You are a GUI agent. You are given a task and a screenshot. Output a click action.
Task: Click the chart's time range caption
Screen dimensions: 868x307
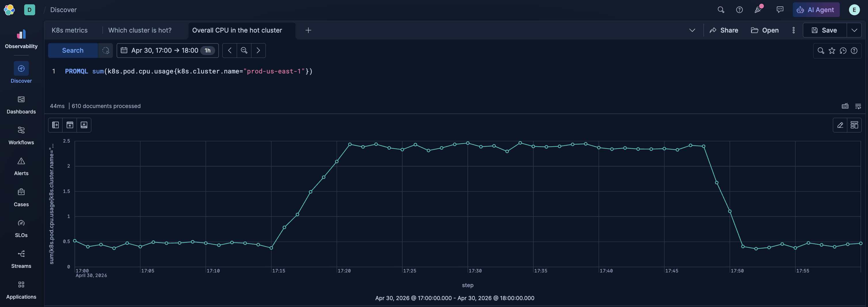(x=454, y=298)
